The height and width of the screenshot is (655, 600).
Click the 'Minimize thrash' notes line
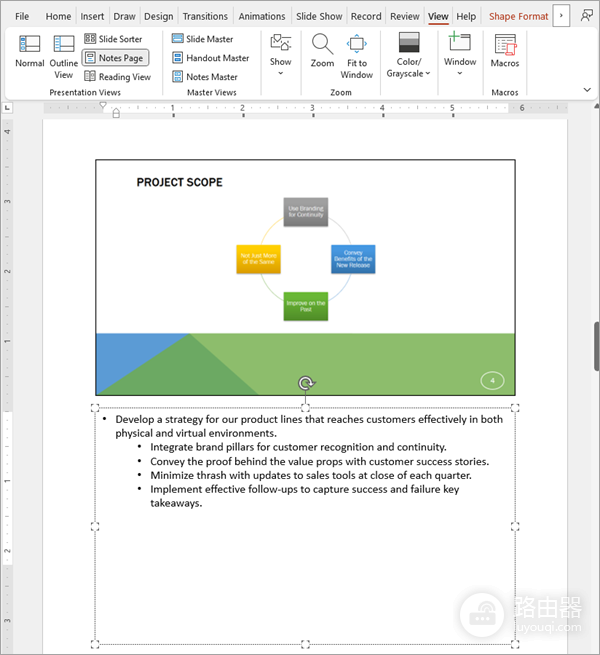tap(311, 475)
